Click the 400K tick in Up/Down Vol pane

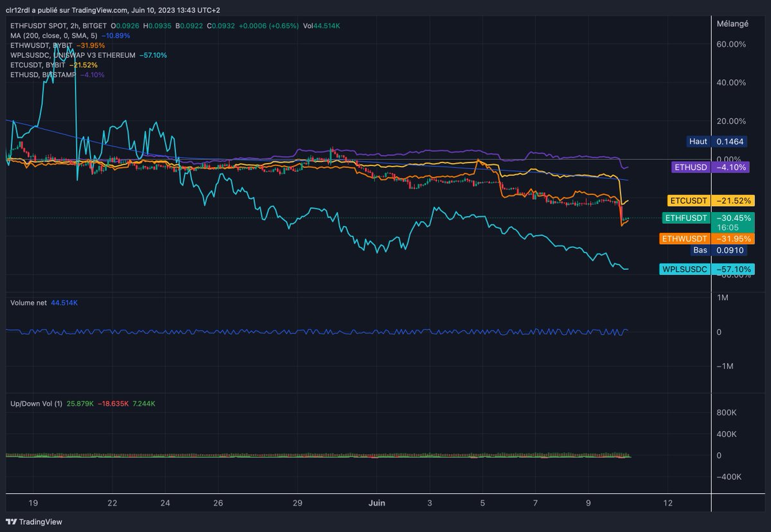point(727,434)
